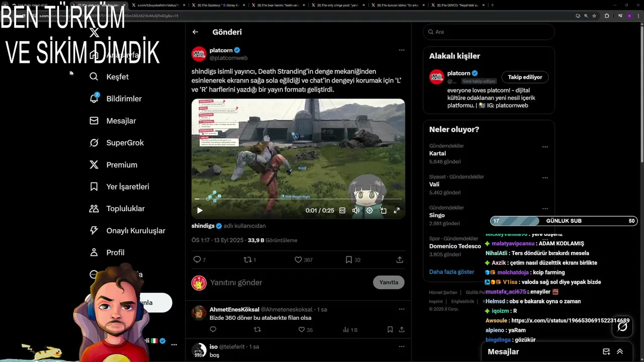Screen dimensions: 644x362
Task: Click the Yanıtla button
Action: 388,282
